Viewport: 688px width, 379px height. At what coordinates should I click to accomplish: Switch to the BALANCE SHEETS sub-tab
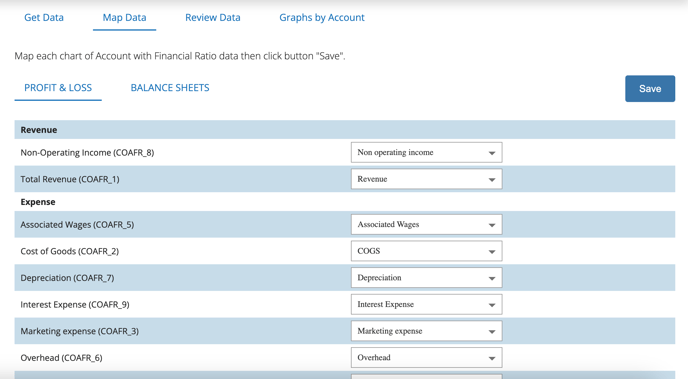[170, 88]
